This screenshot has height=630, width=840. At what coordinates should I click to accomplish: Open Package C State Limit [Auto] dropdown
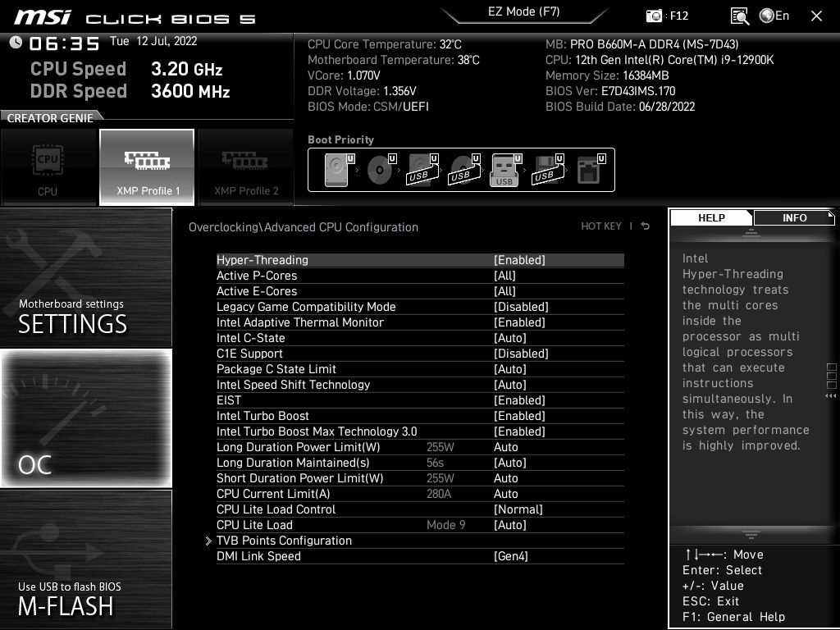(x=510, y=368)
